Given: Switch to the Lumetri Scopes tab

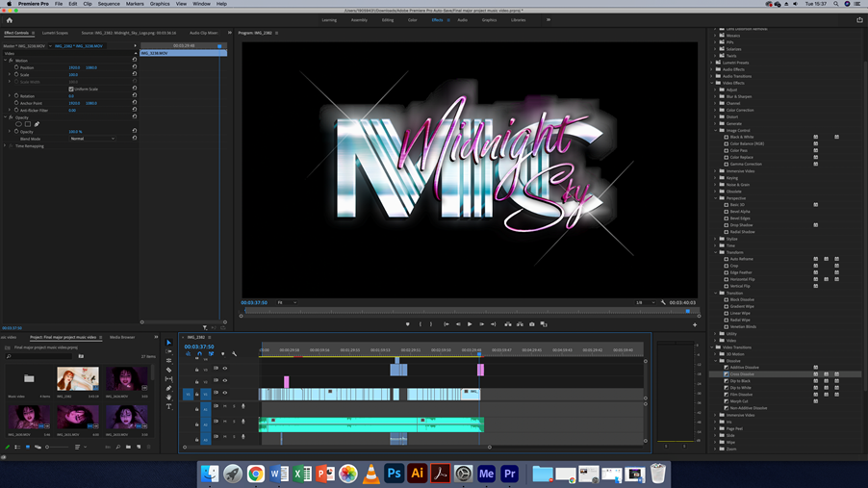Looking at the screenshot, I should (x=55, y=33).
